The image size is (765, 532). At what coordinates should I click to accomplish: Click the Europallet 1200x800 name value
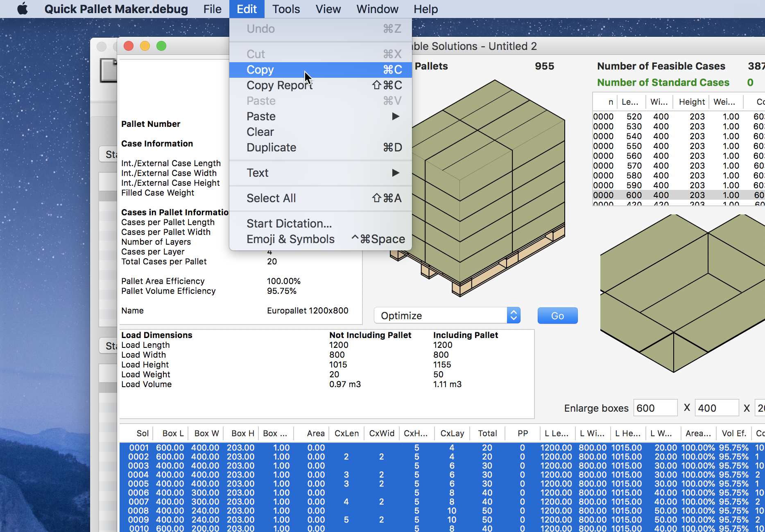308,311
